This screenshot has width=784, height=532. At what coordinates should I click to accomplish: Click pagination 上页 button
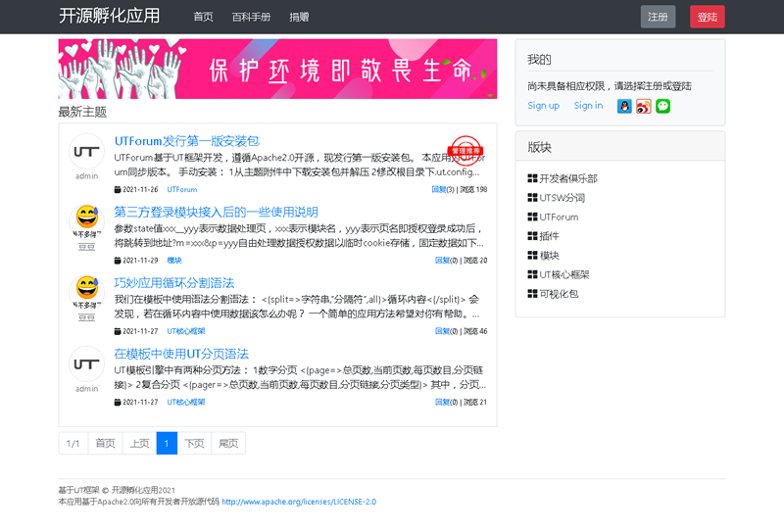coord(139,443)
